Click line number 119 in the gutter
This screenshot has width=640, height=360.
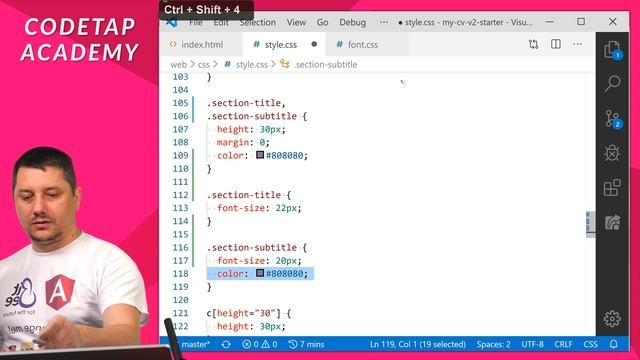coord(180,287)
